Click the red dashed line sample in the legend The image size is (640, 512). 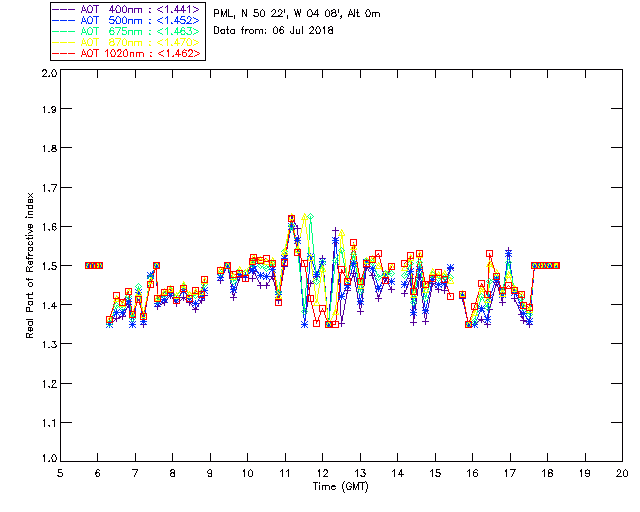64,53
